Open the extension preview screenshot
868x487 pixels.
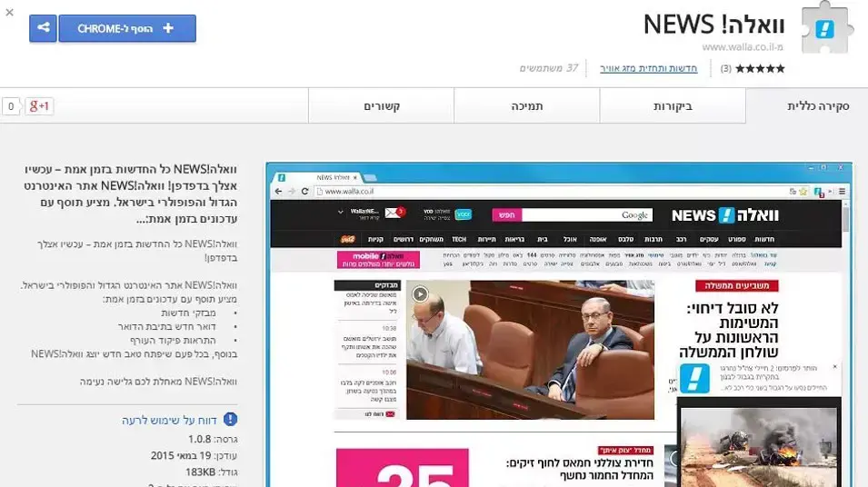click(x=559, y=325)
